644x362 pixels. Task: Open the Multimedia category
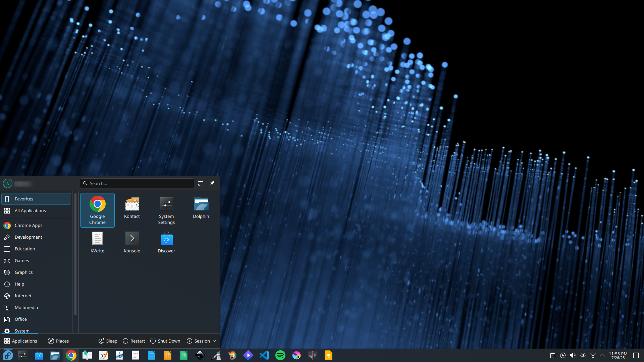coord(36,307)
